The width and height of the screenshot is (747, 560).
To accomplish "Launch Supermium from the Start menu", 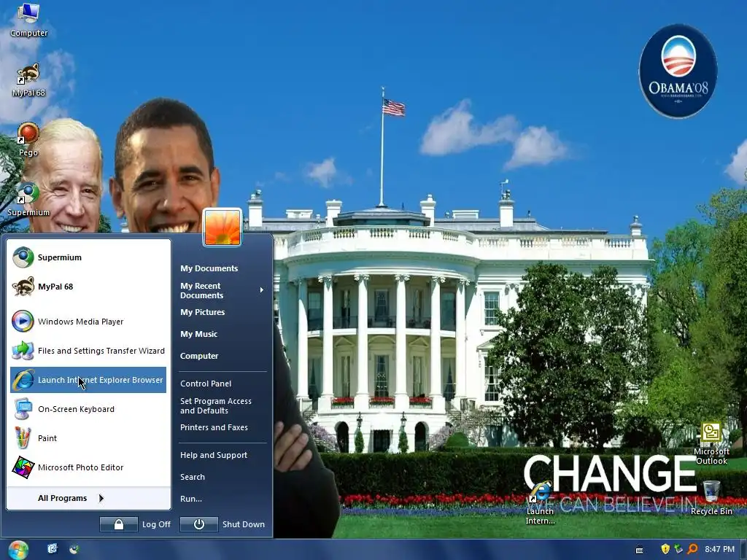I will click(88, 257).
